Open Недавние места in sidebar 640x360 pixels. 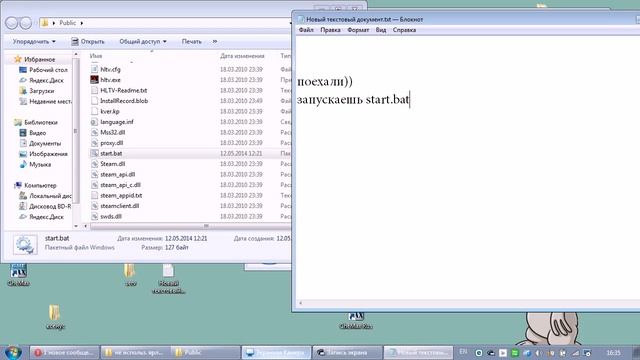pos(45,101)
